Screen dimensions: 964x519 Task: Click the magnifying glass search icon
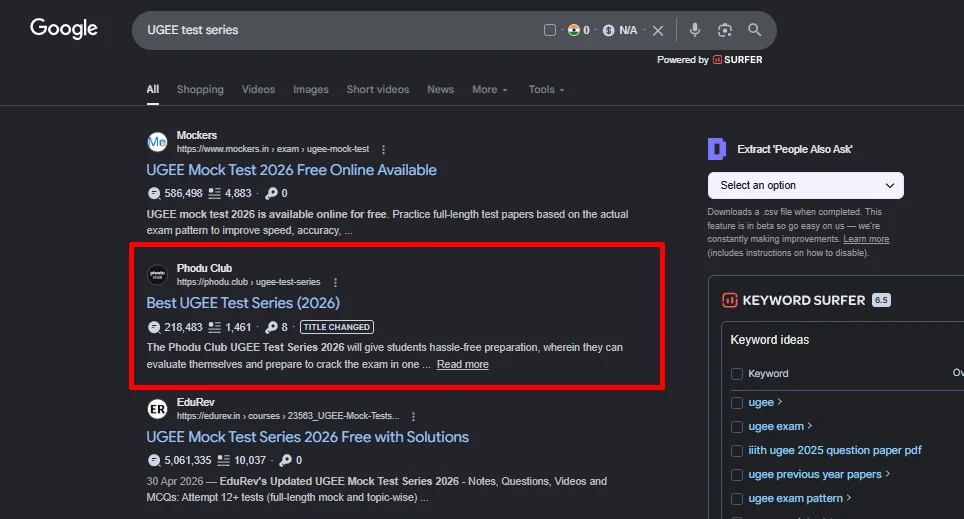pyautogui.click(x=754, y=30)
